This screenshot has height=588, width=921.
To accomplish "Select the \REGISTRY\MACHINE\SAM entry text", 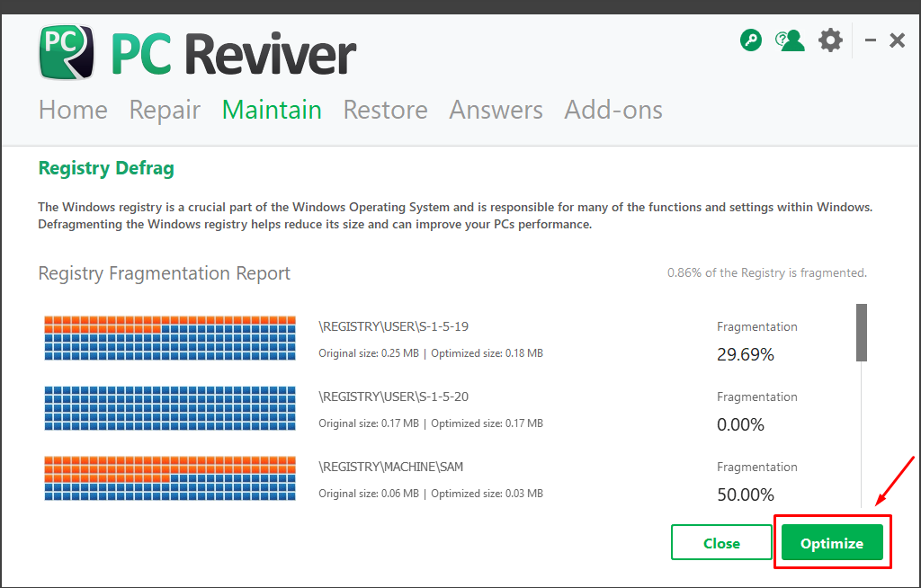I will tap(391, 467).
